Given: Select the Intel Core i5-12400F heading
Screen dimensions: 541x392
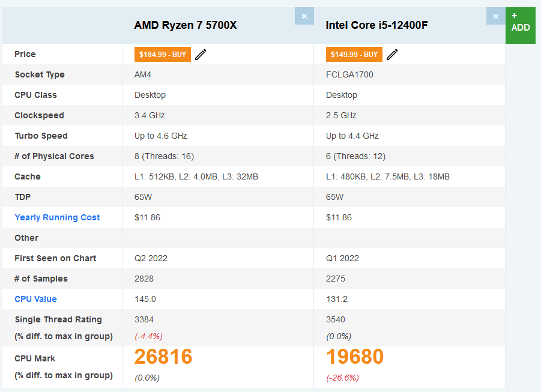Looking at the screenshot, I should point(376,25).
